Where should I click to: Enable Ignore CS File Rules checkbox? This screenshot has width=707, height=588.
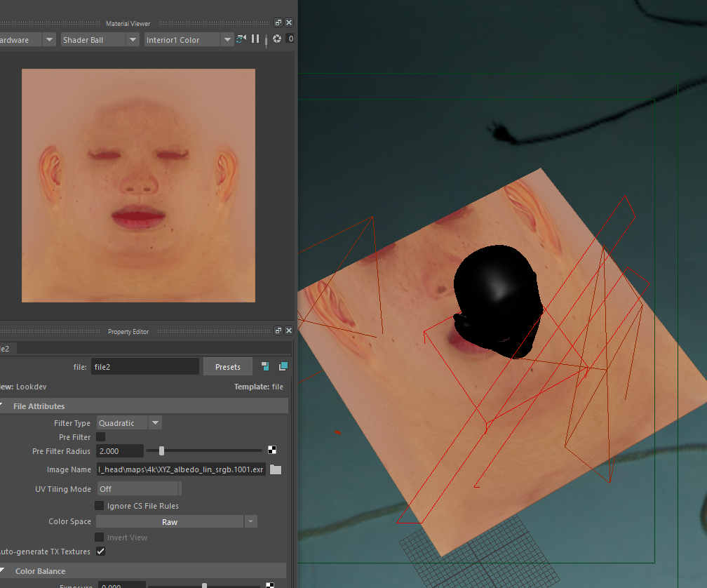tap(100, 506)
